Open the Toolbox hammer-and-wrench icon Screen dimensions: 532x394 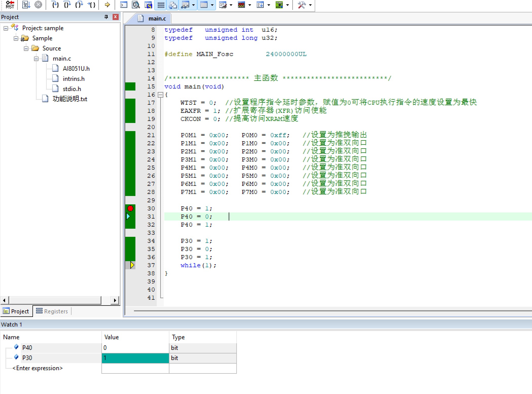coord(302,5)
